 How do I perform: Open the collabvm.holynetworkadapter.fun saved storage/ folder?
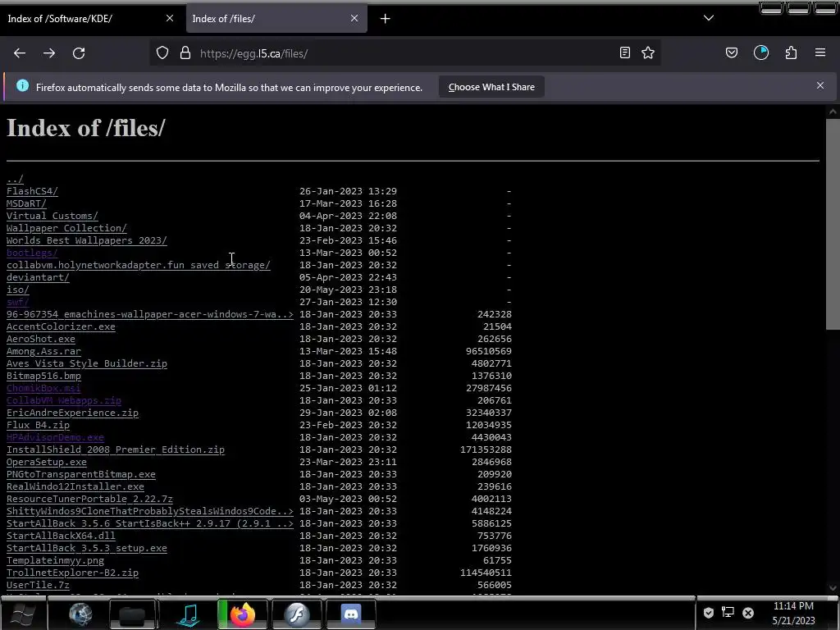(138, 265)
